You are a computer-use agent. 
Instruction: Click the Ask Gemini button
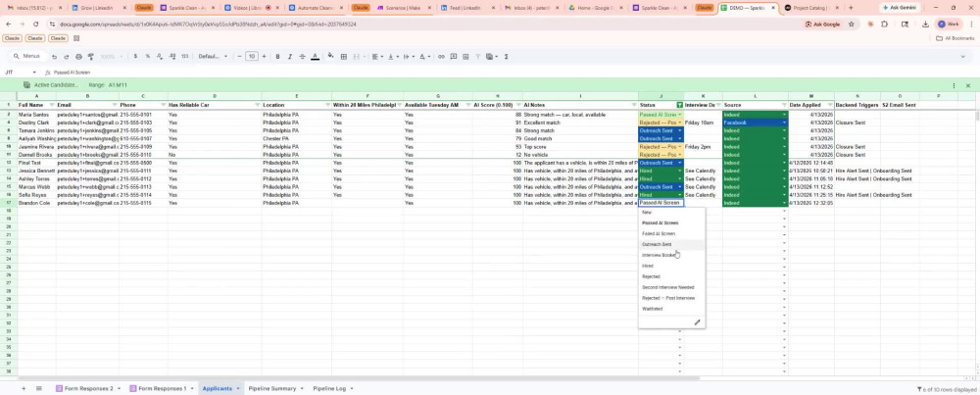click(x=900, y=8)
